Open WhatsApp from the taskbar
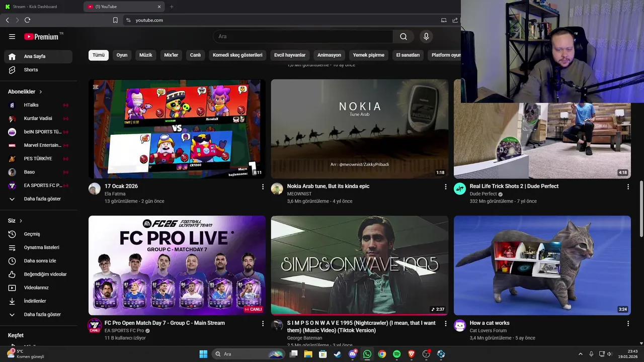 click(x=367, y=354)
